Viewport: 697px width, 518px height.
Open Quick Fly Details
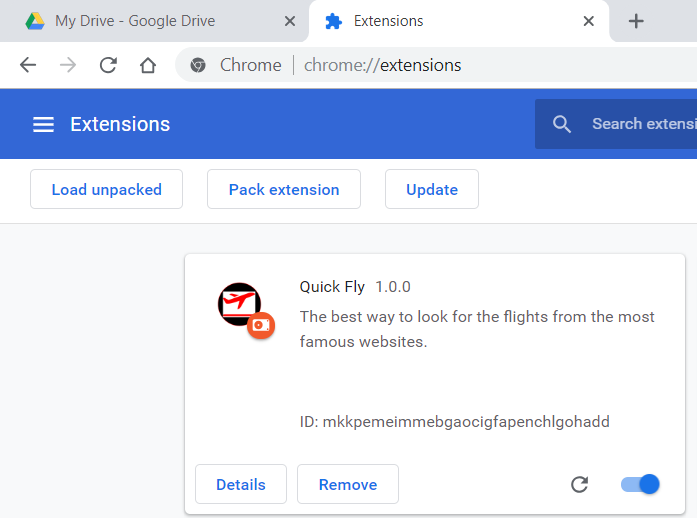tap(241, 484)
